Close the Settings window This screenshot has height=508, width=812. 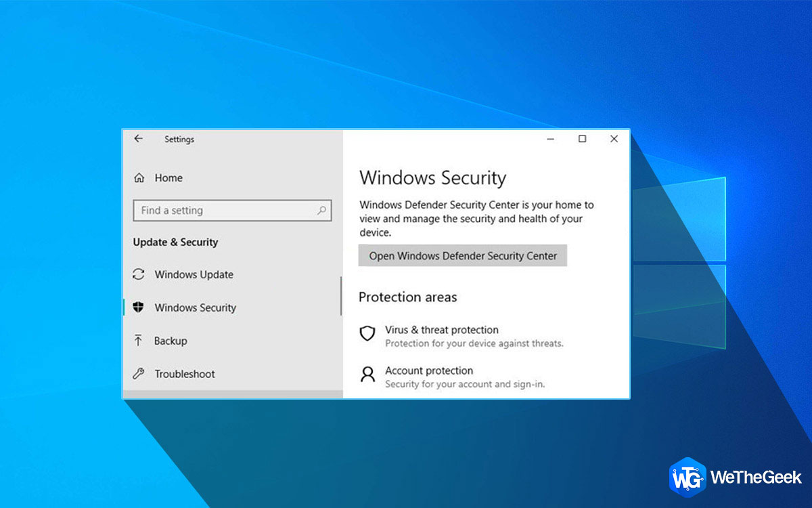click(x=614, y=139)
